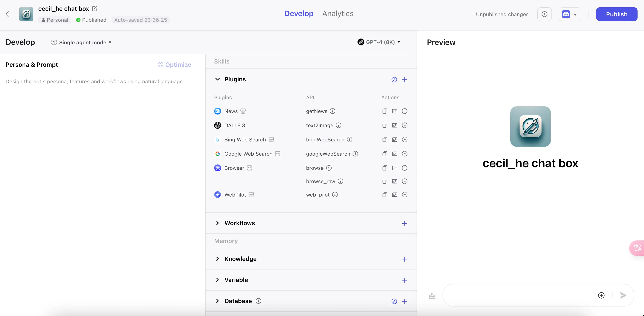Viewport: 644px width, 316px height.
Task: Open the response card icon for bingWebSearch
Action: (x=395, y=140)
